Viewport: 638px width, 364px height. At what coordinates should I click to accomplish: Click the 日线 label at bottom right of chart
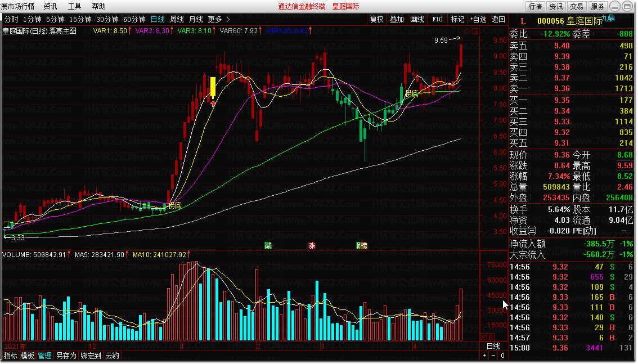point(493,346)
